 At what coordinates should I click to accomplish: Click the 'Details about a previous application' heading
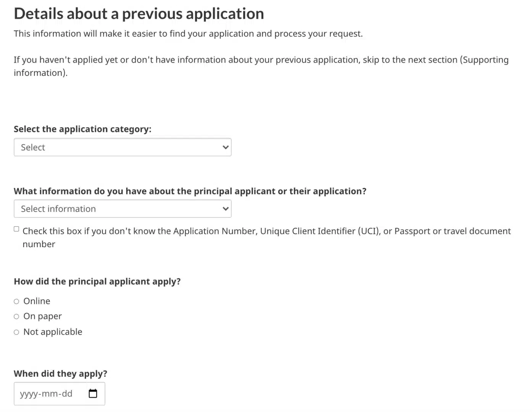coord(139,14)
